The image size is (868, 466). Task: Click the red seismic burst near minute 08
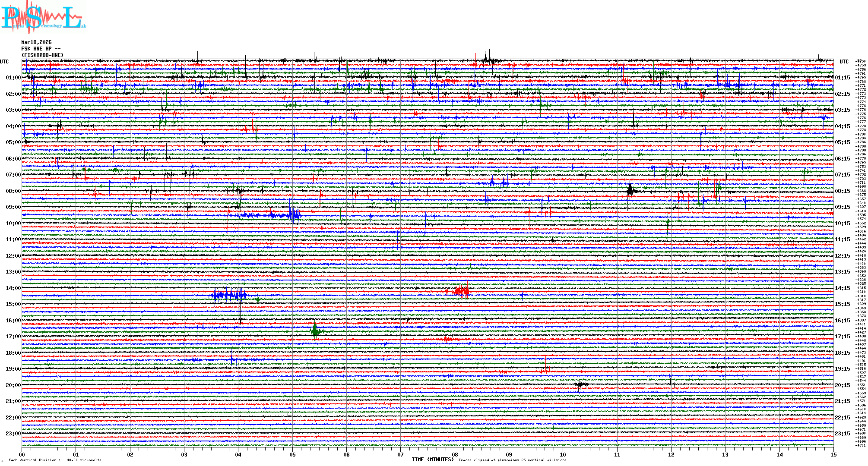[461, 291]
